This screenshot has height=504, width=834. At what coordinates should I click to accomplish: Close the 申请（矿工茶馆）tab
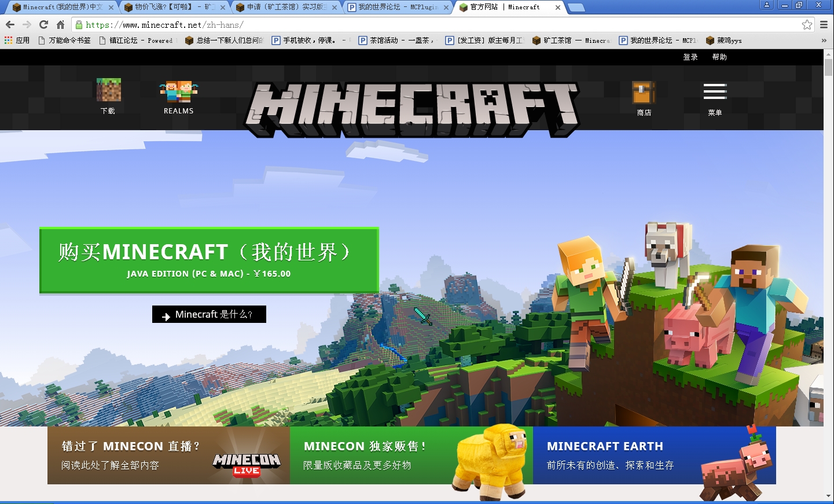(x=335, y=8)
